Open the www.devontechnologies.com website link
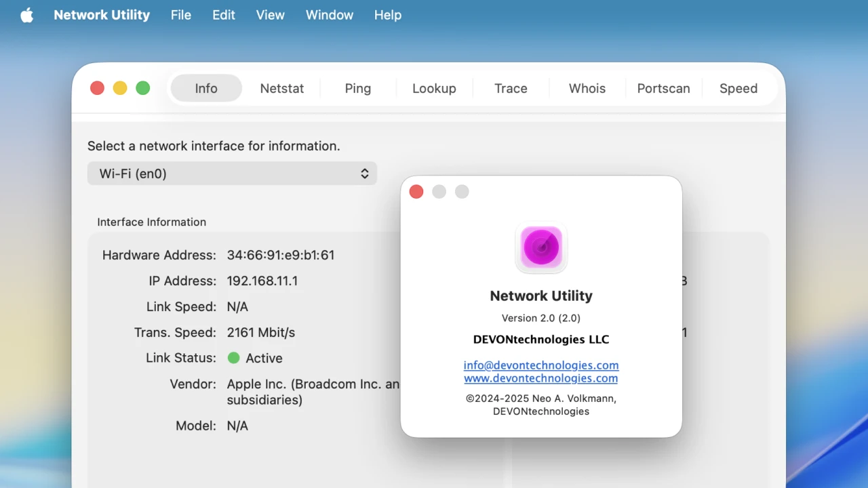Viewport: 868px width, 488px height. coord(541,378)
